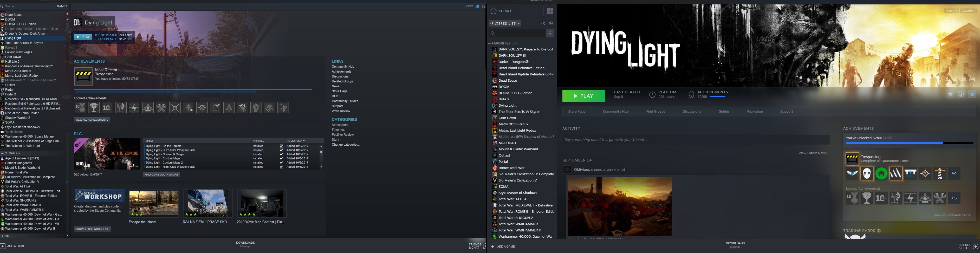Show the +5 more locked achievements
Image resolution: width=980 pixels, height=253 pixels.
(954, 198)
